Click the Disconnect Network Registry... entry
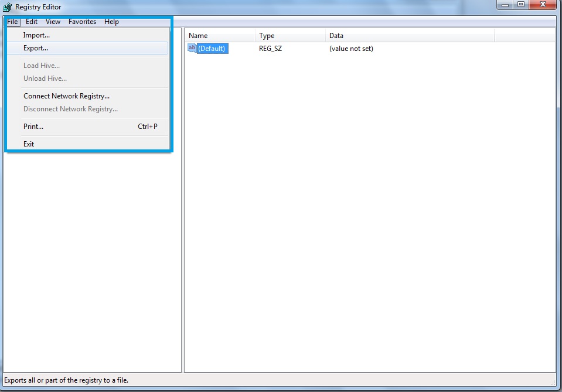Screen dimensions: 562x392 (x=88, y=109)
